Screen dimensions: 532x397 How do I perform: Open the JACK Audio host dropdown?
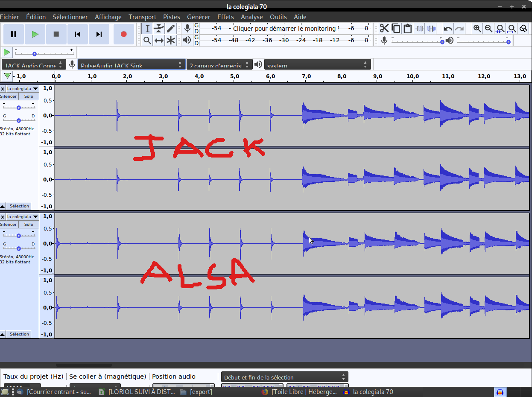click(34, 65)
